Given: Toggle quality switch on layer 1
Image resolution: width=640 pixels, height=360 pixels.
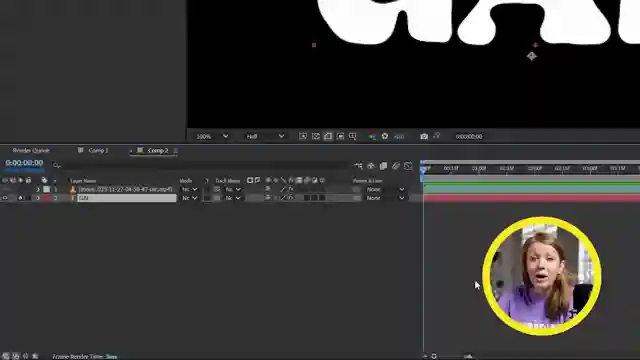Looking at the screenshot, I should pyautogui.click(x=283, y=189).
